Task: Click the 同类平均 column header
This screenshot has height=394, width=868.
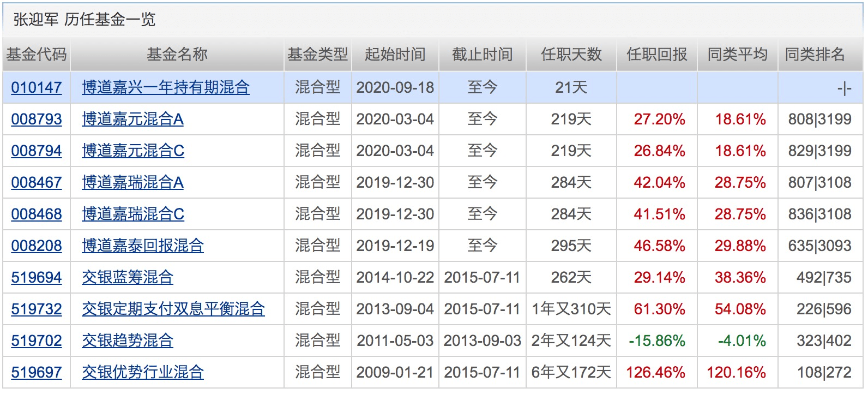Action: pos(738,55)
